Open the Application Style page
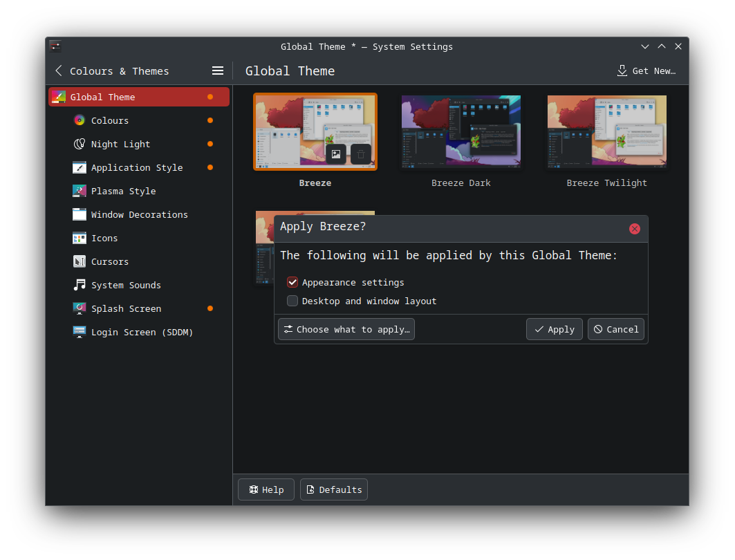This screenshot has width=735, height=560. [x=139, y=167]
